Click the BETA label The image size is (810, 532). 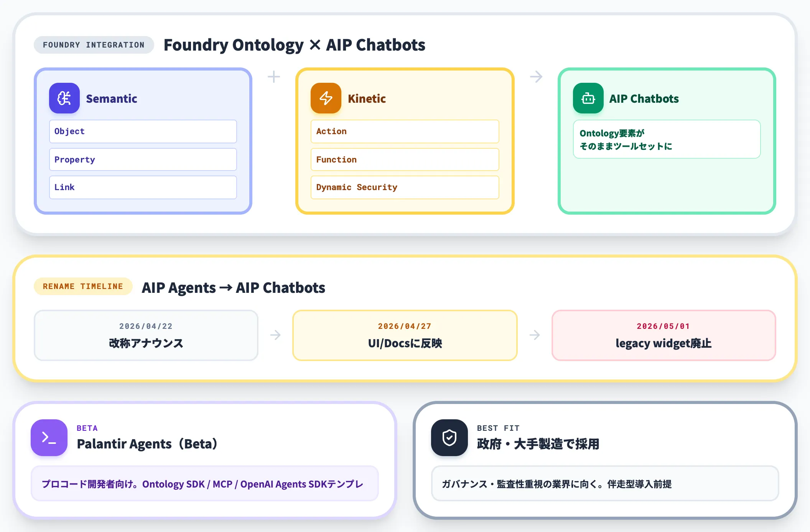(87, 428)
